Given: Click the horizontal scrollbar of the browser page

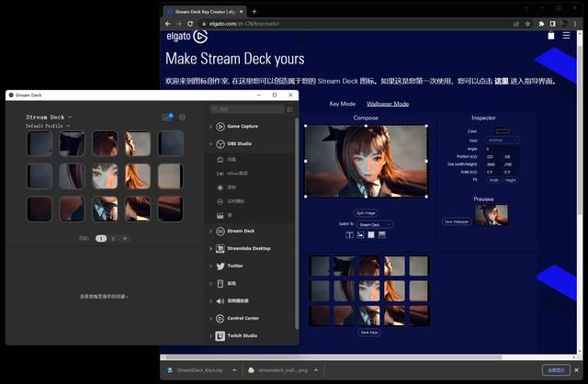Looking at the screenshot, I should 334,357.
